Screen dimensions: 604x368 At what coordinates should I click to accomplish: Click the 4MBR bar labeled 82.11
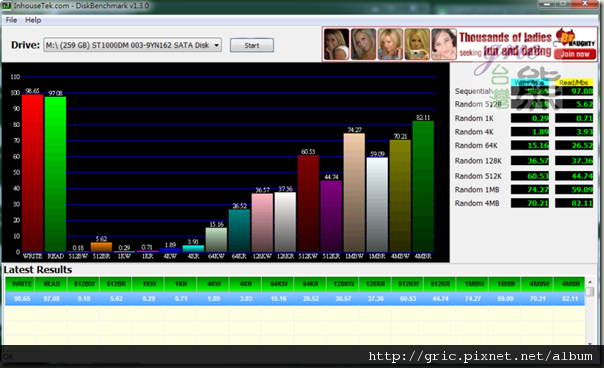(x=423, y=187)
